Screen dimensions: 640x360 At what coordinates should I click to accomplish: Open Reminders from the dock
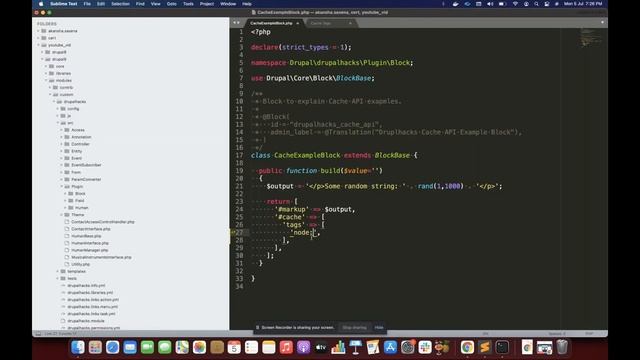click(x=251, y=347)
